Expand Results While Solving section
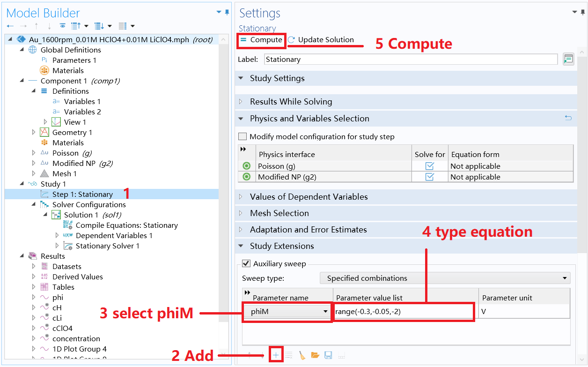 241,102
